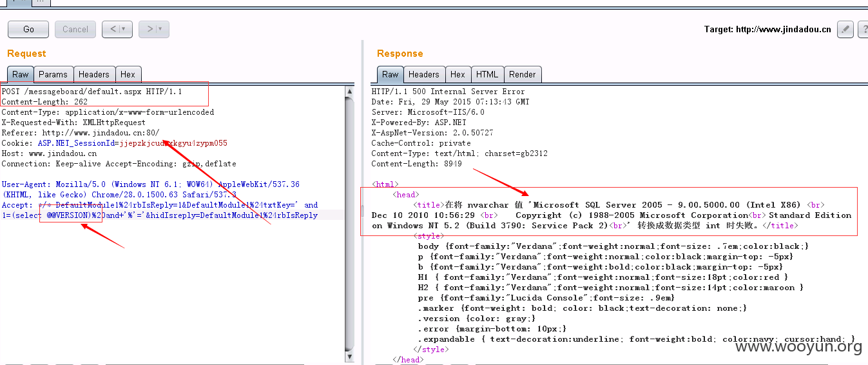Click the H1 font-size:18pt CSS rule
This screenshot has height=365, width=868.
pyautogui.click(x=603, y=277)
